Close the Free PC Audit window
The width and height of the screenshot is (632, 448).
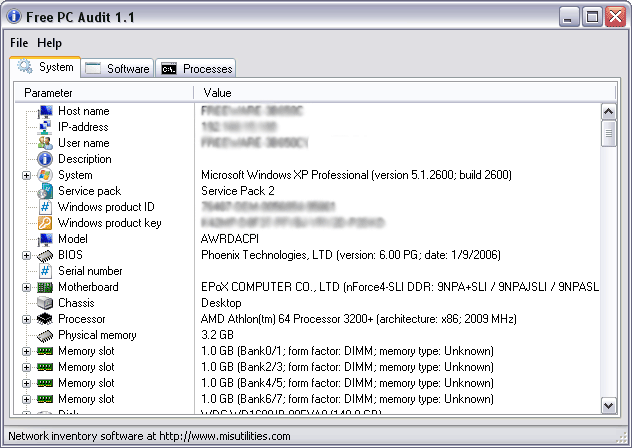(x=615, y=17)
